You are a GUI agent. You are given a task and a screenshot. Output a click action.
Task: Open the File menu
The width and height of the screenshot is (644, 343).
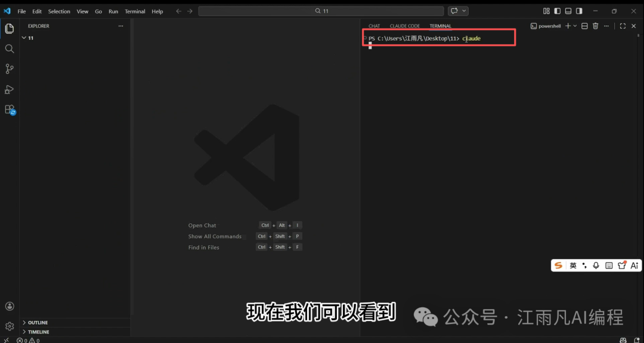click(x=22, y=11)
